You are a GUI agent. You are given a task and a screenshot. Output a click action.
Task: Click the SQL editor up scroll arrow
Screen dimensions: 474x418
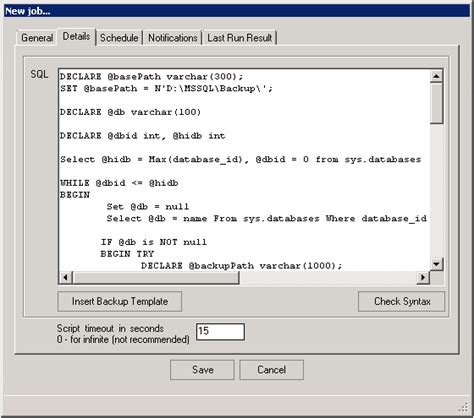[436, 76]
